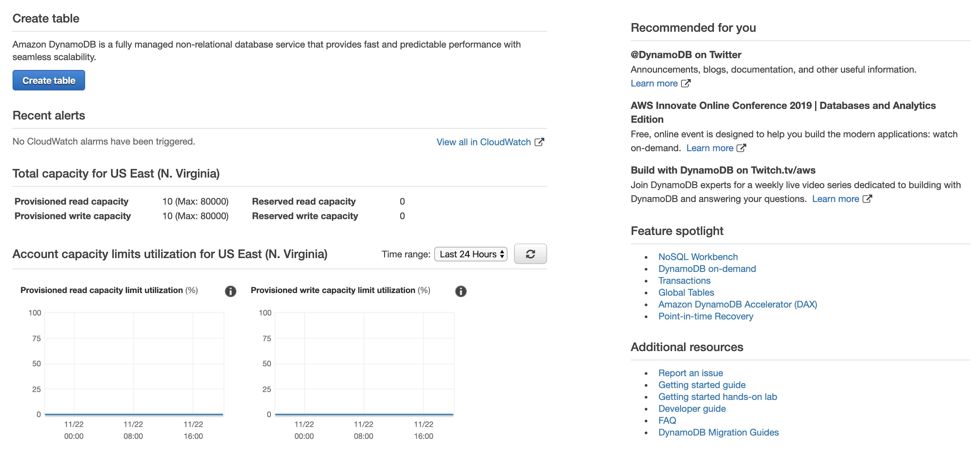Open the DynamoDB Migration Guides link
The height and width of the screenshot is (456, 980).
point(718,433)
